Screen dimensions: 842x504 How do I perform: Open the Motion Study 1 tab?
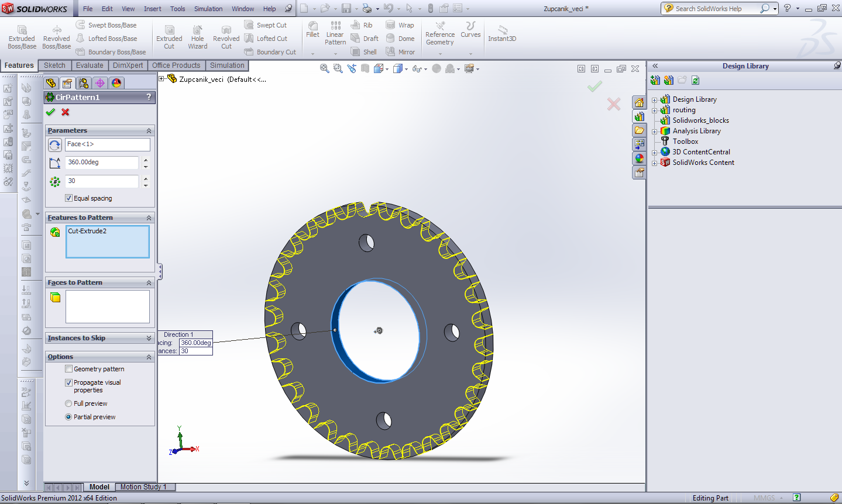[x=143, y=487]
